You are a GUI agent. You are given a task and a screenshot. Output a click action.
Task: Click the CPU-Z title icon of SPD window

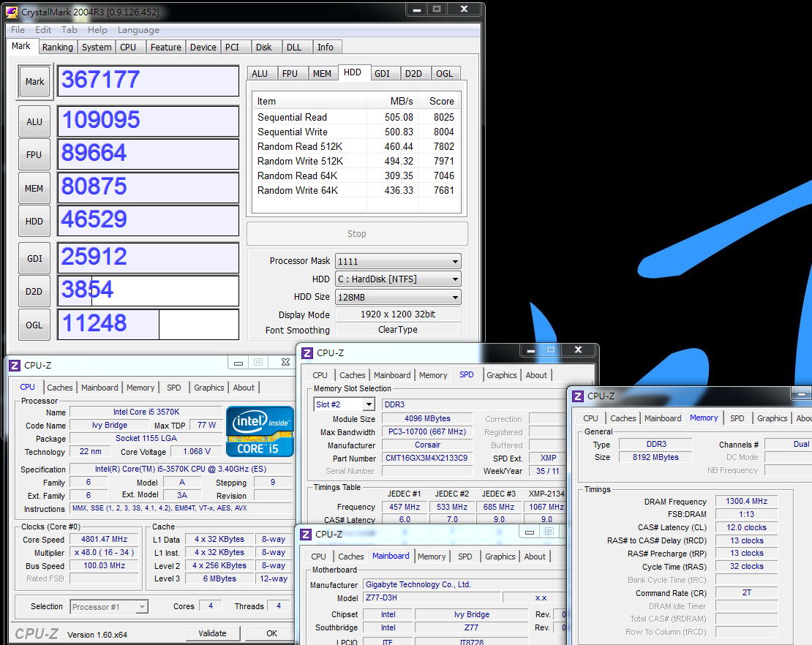[307, 353]
